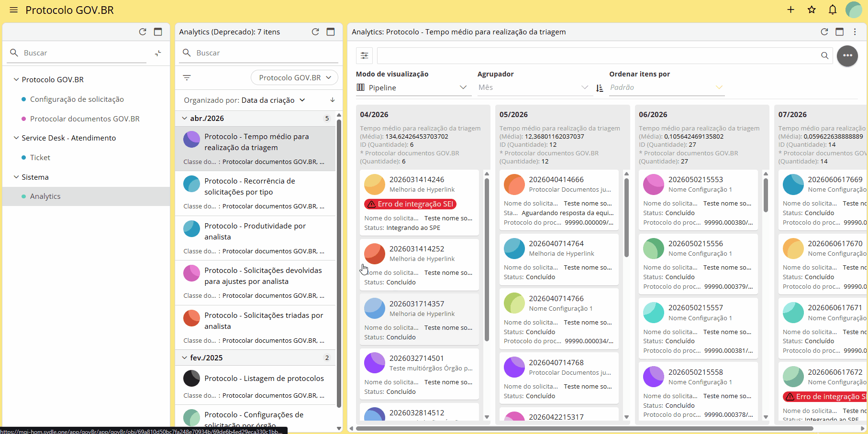Open favorites star icon
This screenshot has width=868, height=434.
(812, 10)
